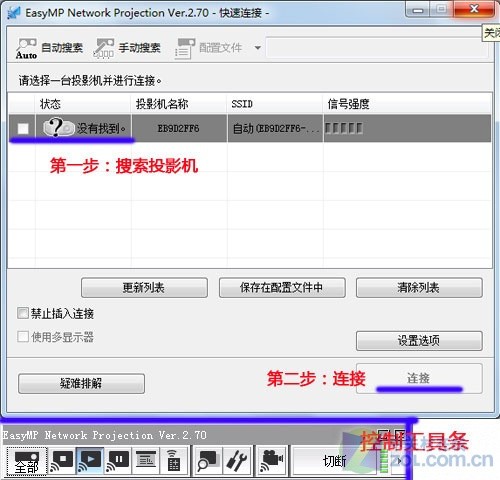Image resolution: width=500 pixels, height=480 pixels.
Task: Click the signal strength bars indicator
Action: click(x=344, y=128)
